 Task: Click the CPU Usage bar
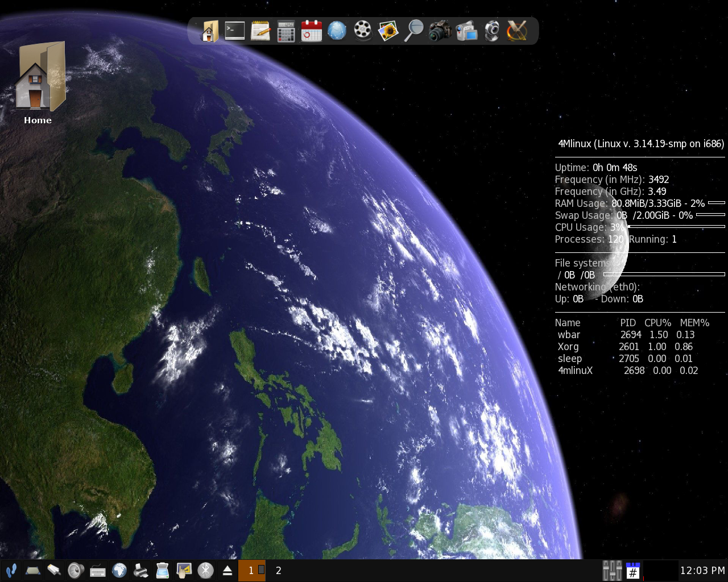coord(677,226)
